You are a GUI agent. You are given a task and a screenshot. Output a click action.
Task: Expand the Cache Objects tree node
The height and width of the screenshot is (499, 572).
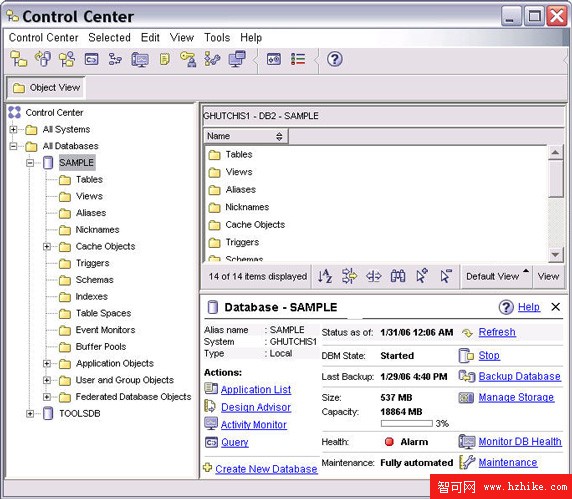(47, 247)
